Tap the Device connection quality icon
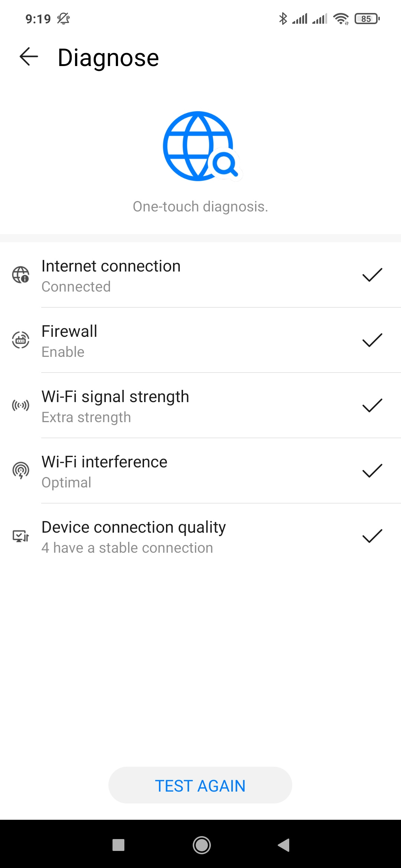The image size is (401, 868). point(21,536)
